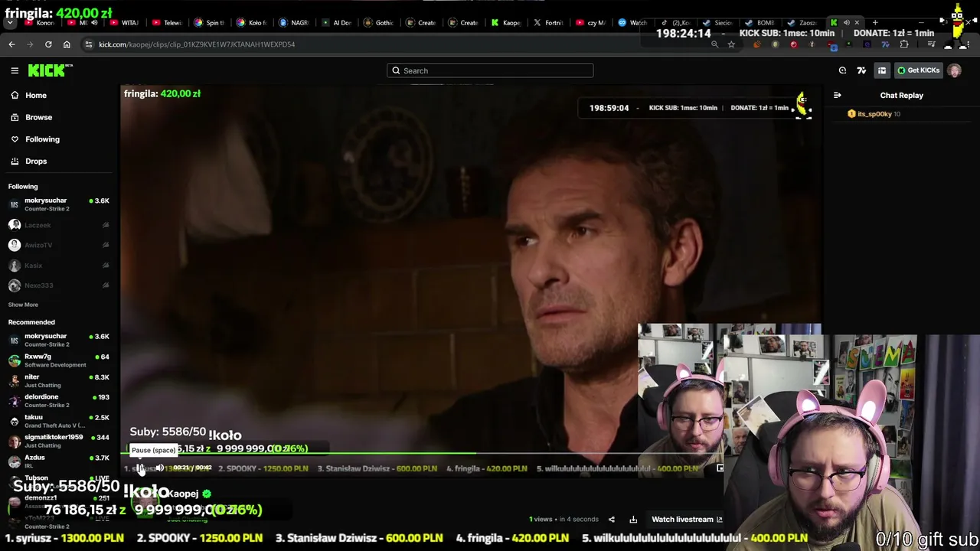This screenshot has height=551, width=980.
Task: Pause the clip playback
Action: click(x=140, y=468)
